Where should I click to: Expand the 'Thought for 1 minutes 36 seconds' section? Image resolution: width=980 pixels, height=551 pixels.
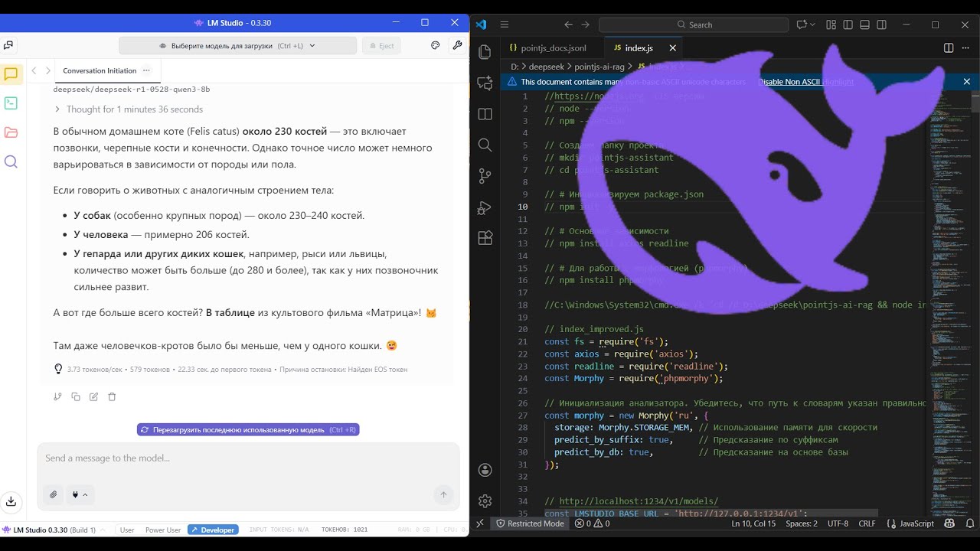[x=128, y=109]
